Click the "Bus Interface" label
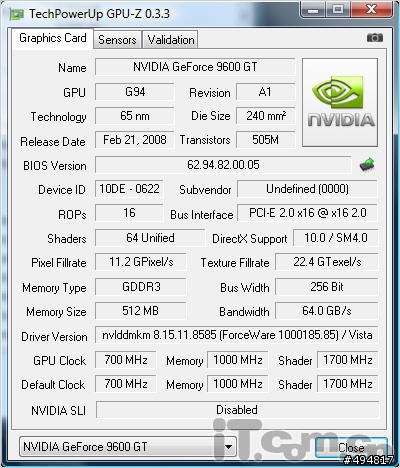 201,215
